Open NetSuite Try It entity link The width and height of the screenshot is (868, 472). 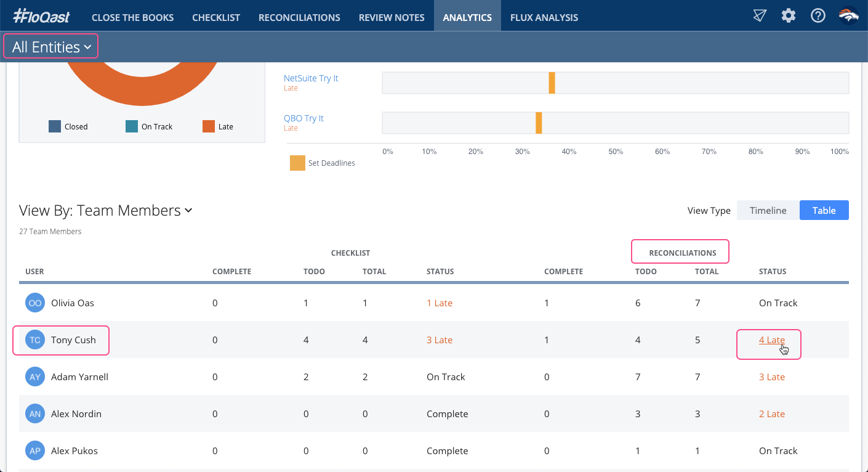point(311,78)
